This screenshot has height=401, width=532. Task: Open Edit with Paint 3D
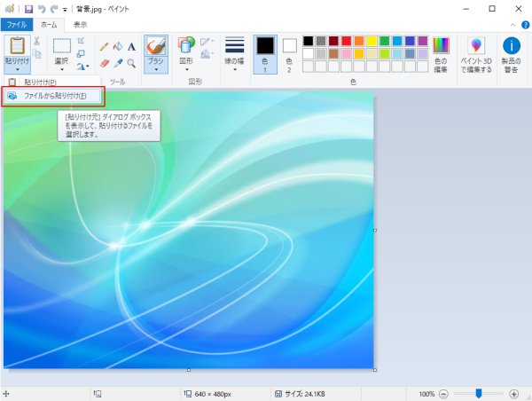[x=476, y=54]
